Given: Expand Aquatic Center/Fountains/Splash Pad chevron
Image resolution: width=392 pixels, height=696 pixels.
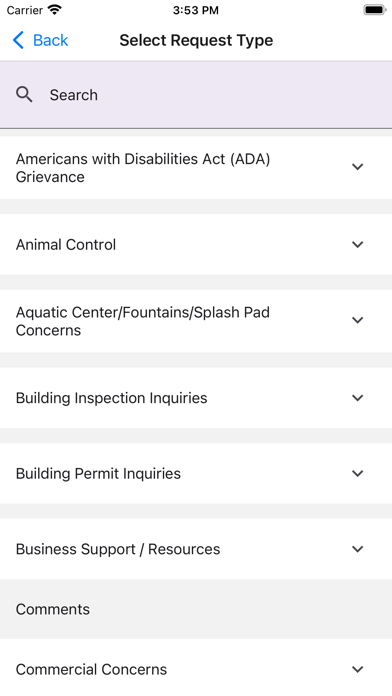Looking at the screenshot, I should 357,320.
